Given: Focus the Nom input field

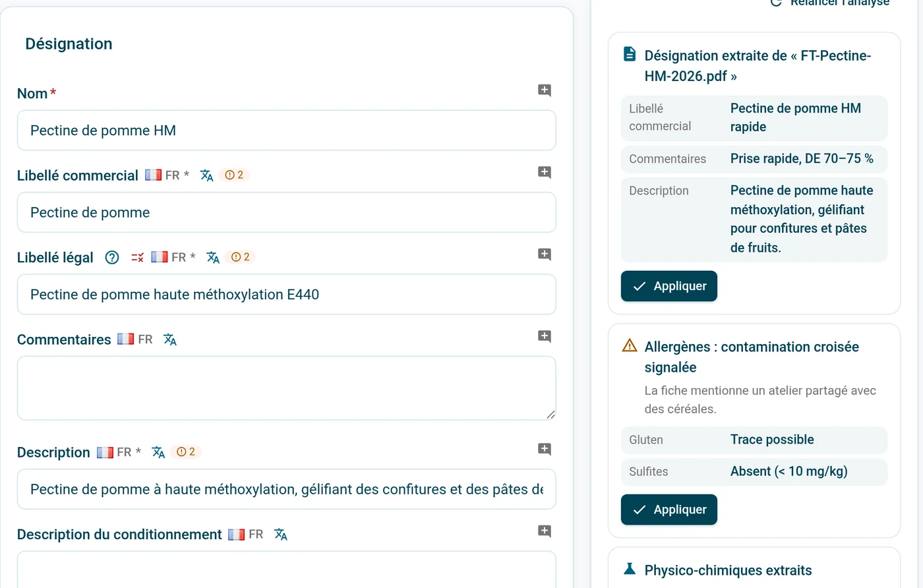Looking at the screenshot, I should pos(287,131).
